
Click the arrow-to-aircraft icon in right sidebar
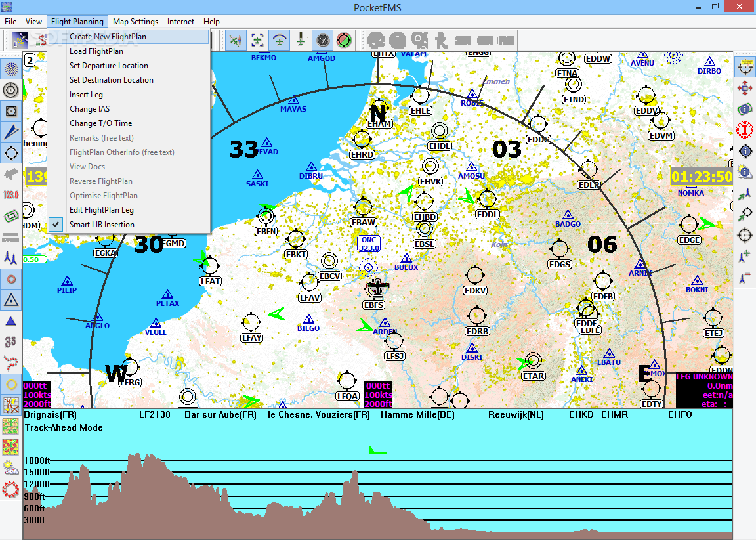point(745,194)
